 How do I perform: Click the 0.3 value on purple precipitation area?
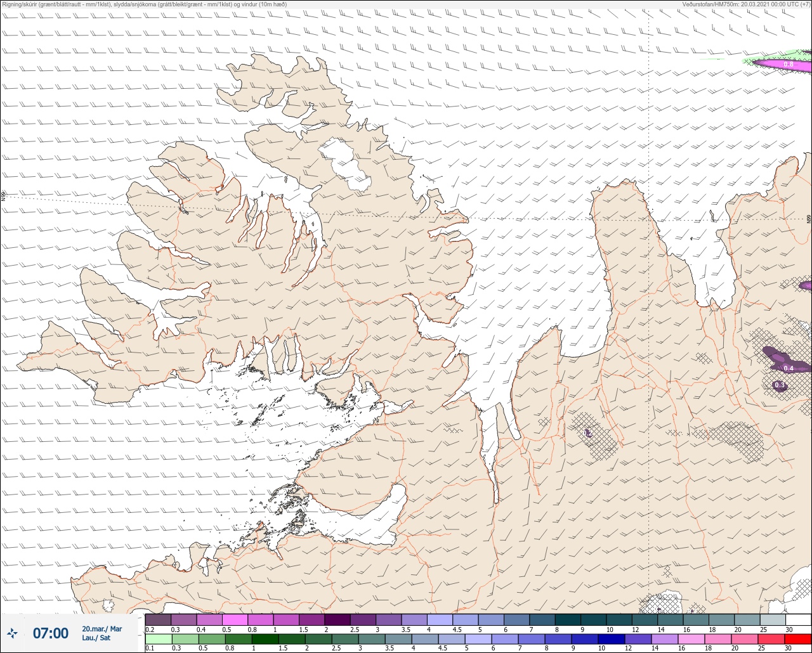[x=780, y=385]
